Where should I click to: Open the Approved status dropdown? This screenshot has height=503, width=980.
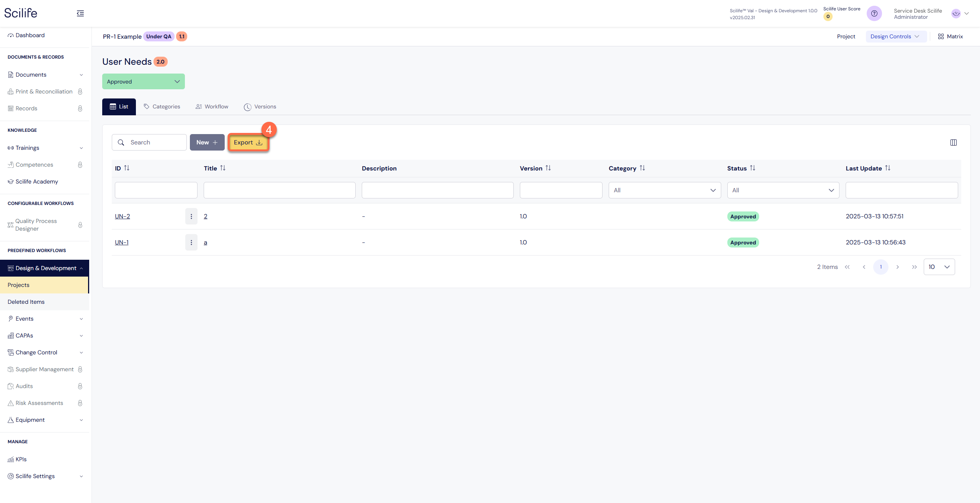pos(144,82)
